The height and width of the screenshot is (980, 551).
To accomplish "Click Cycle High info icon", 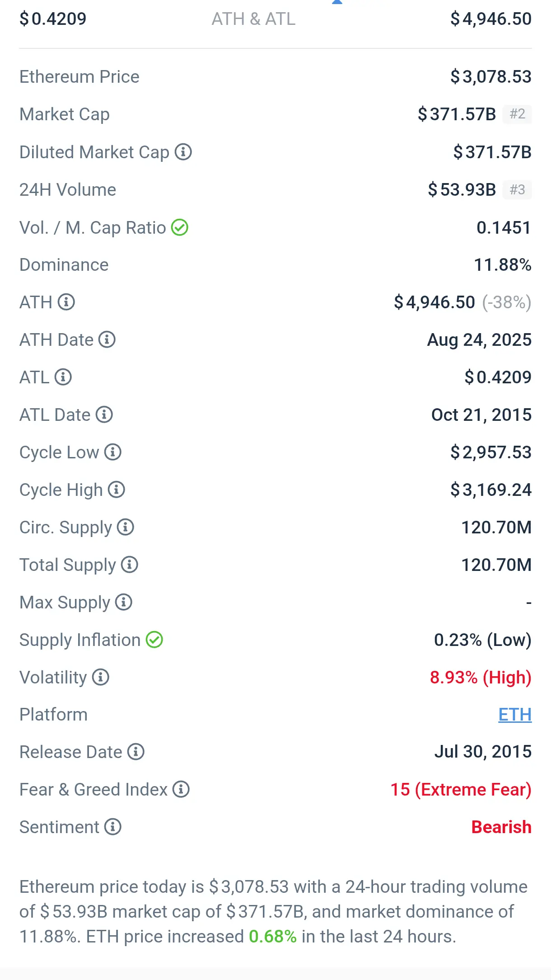I will tap(117, 490).
